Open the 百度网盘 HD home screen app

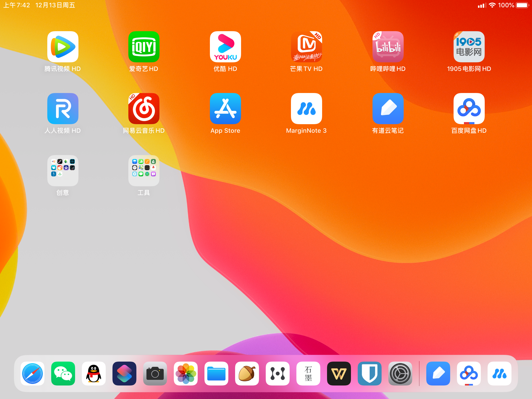point(469,109)
